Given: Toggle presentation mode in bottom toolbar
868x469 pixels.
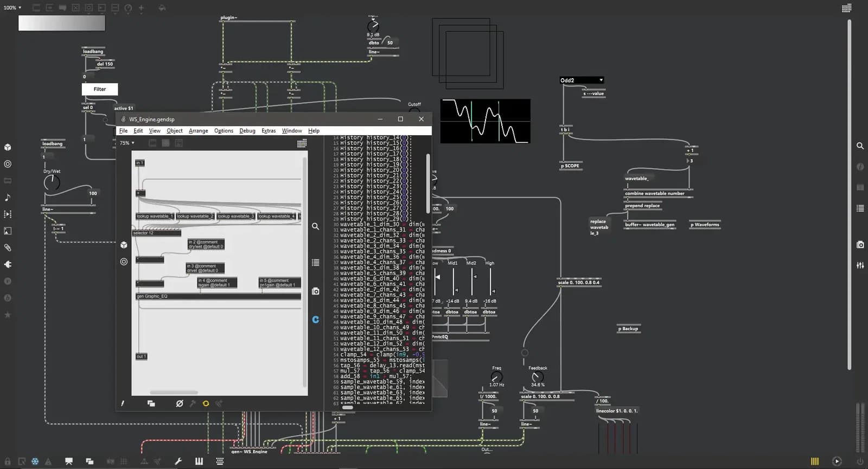Looking at the screenshot, I should [x=69, y=461].
